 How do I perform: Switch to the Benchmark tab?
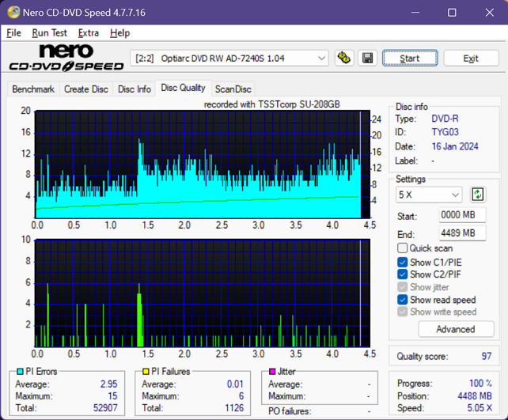click(33, 89)
